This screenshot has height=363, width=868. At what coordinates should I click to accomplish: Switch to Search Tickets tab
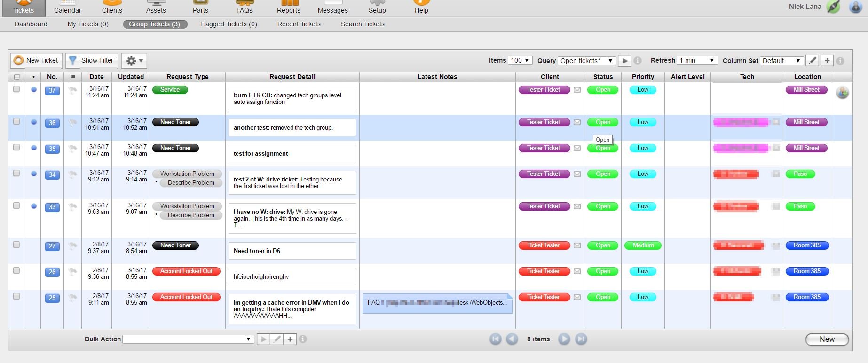363,24
